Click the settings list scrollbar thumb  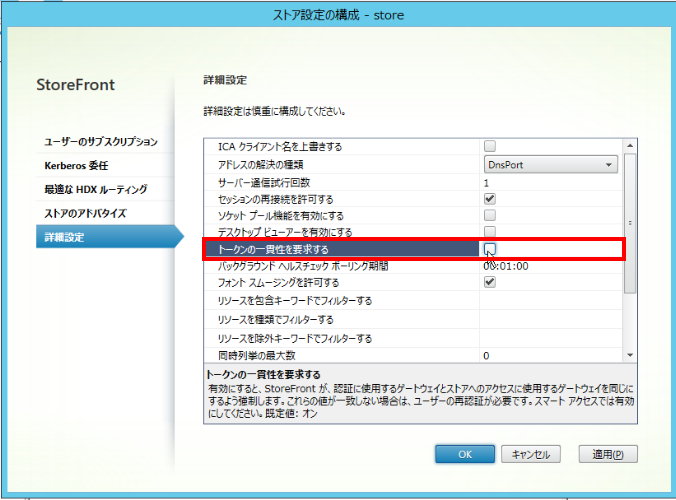click(x=630, y=223)
